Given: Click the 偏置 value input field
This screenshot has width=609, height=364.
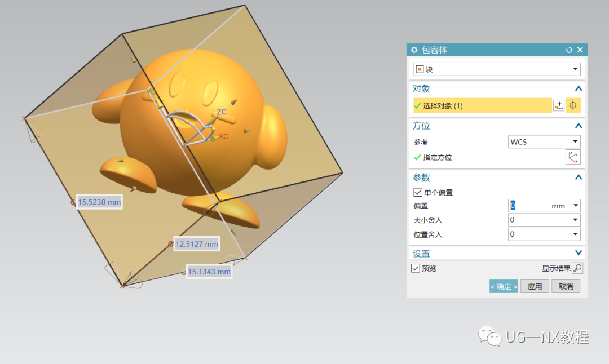Looking at the screenshot, I should [528, 206].
